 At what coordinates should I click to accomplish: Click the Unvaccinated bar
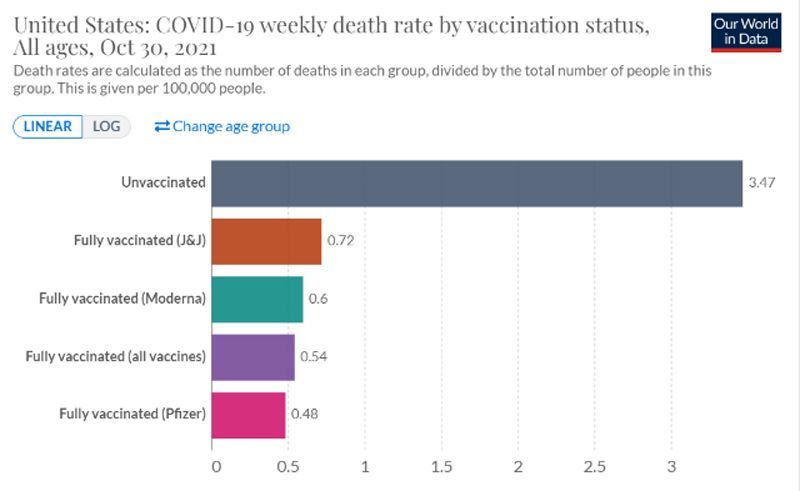(477, 183)
